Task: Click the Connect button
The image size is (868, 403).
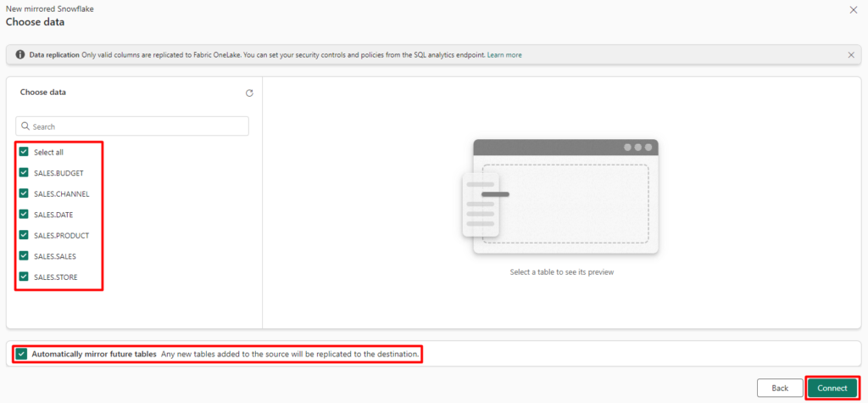Action: point(832,388)
